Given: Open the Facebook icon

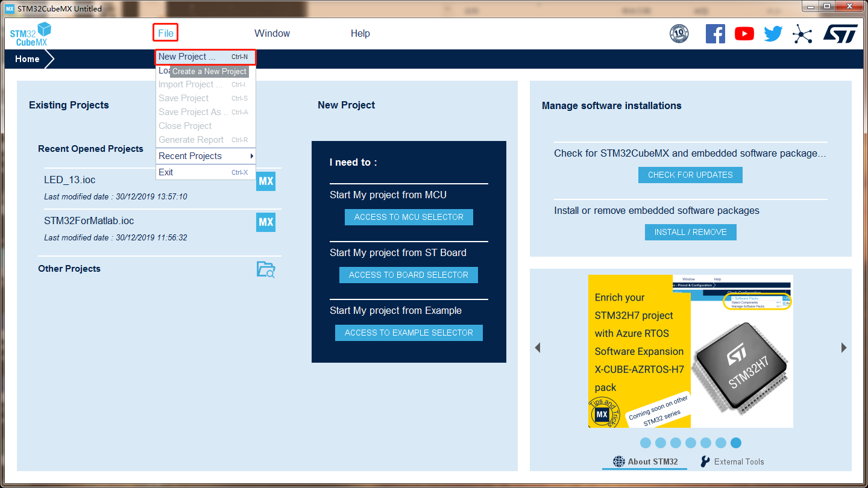Looking at the screenshot, I should click(715, 34).
